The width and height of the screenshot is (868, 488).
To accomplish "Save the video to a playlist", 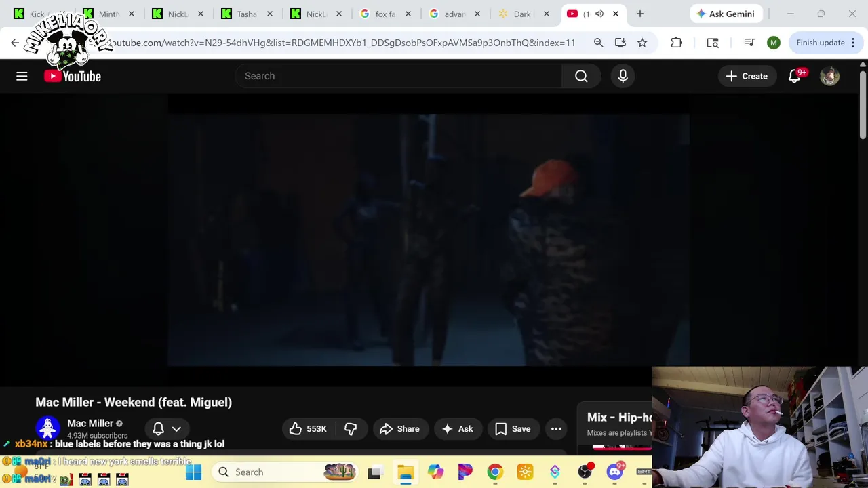I will [x=513, y=428].
